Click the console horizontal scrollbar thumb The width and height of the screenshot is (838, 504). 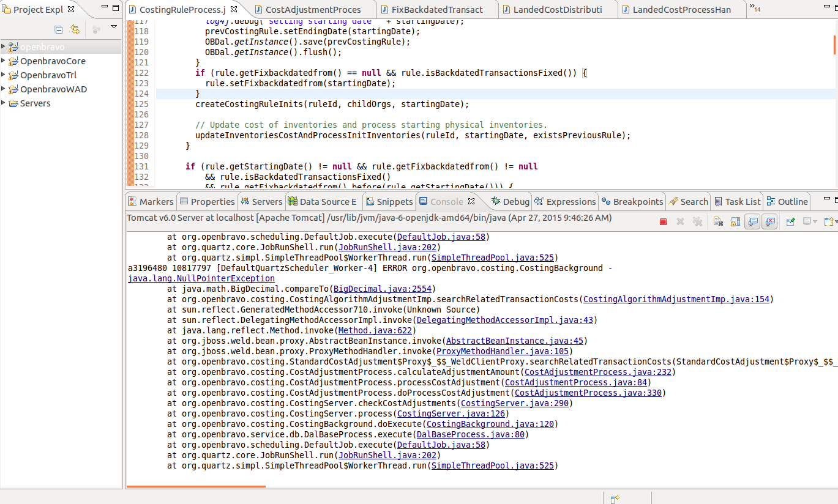[x=196, y=486]
